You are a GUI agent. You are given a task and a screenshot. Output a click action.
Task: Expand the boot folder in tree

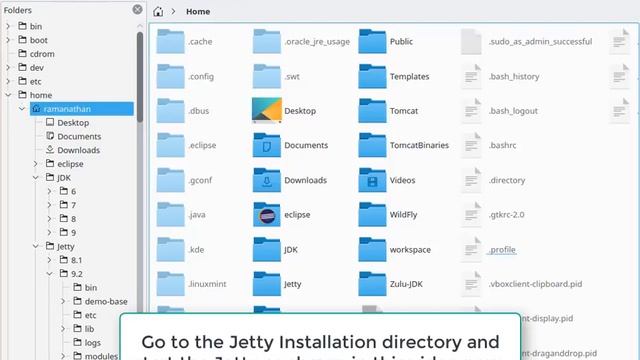pyautogui.click(x=8, y=40)
